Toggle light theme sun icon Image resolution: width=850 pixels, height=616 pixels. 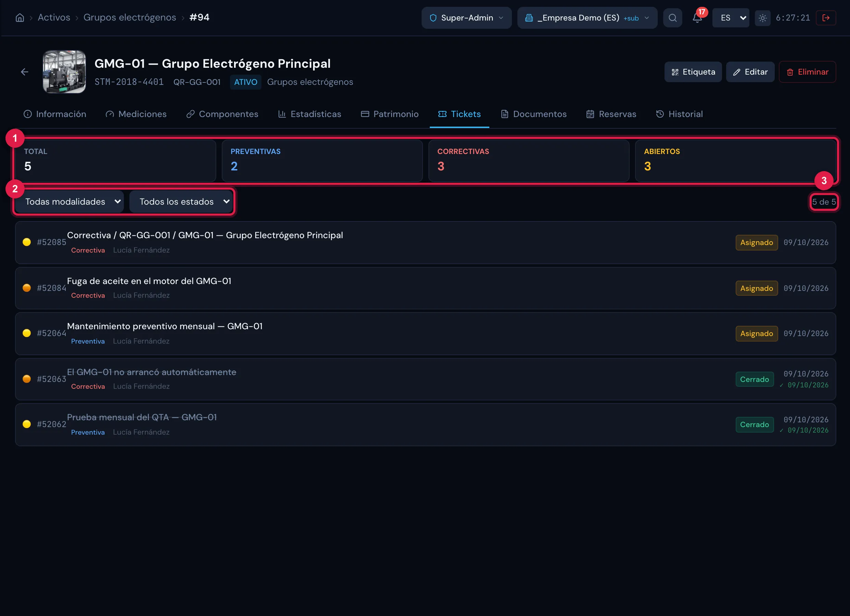click(x=762, y=17)
